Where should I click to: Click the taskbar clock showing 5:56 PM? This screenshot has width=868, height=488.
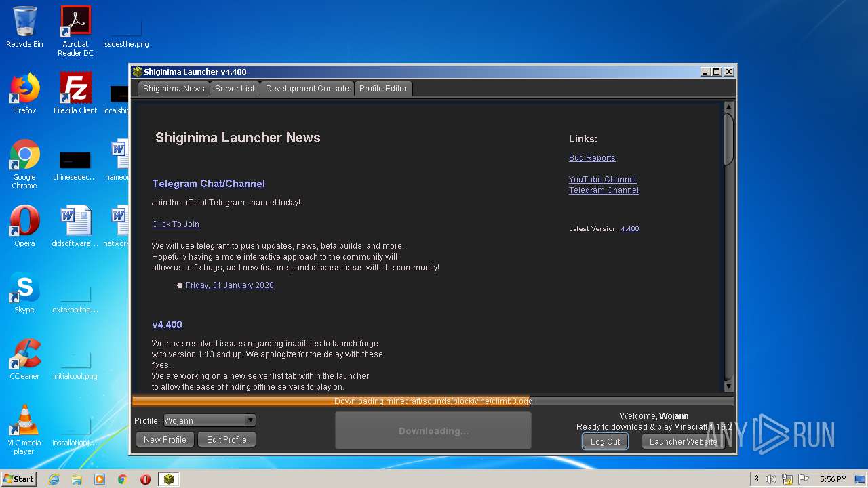[x=833, y=479]
